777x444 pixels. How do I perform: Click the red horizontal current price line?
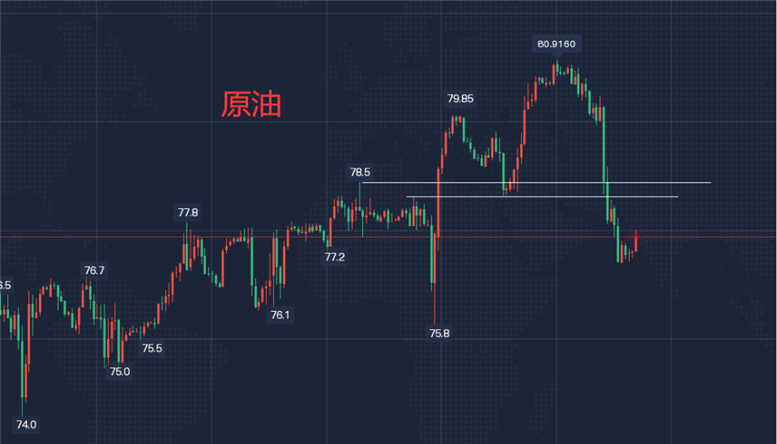[x=388, y=237]
